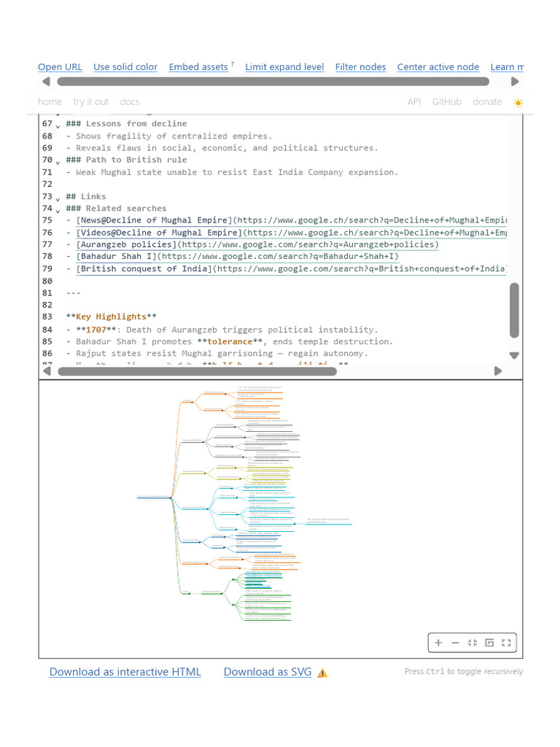
Task: Open the GitHub link
Action: [x=446, y=102]
